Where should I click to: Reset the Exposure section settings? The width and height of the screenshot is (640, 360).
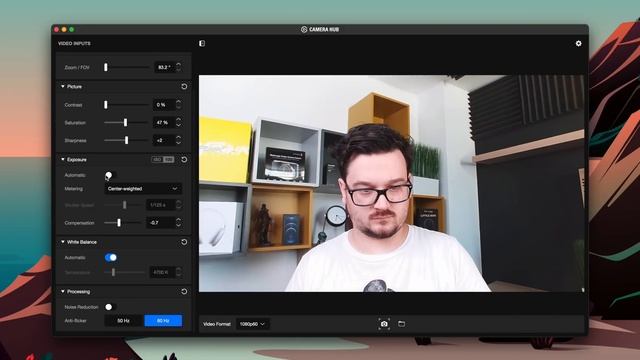pos(184,159)
